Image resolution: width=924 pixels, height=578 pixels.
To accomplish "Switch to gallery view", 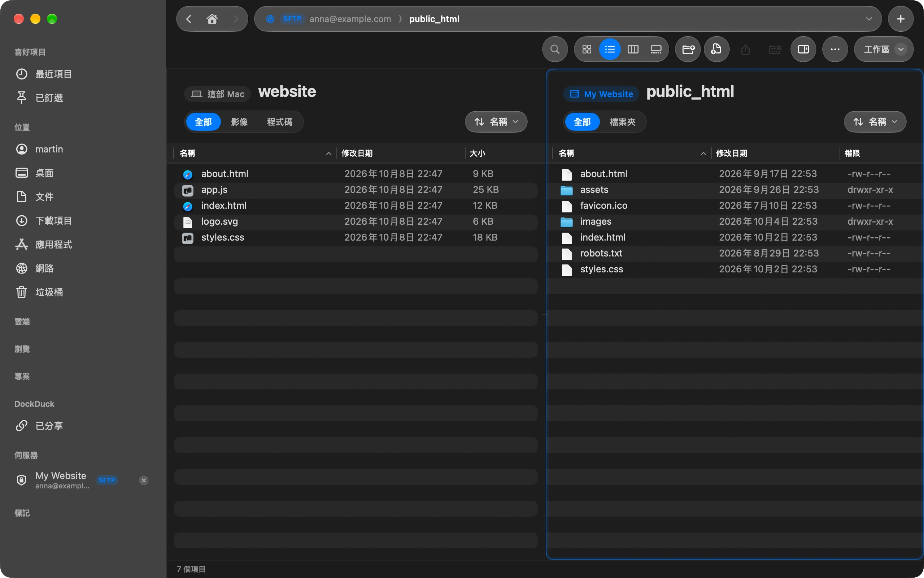I will click(x=656, y=49).
